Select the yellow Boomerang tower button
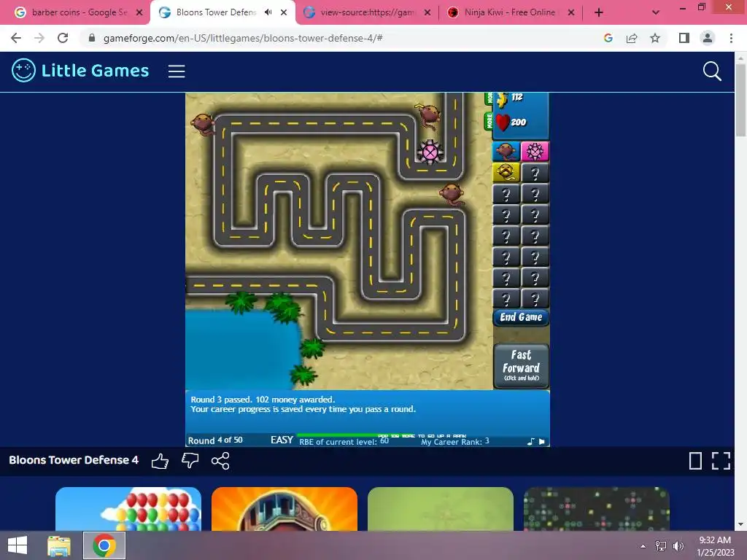 506,173
